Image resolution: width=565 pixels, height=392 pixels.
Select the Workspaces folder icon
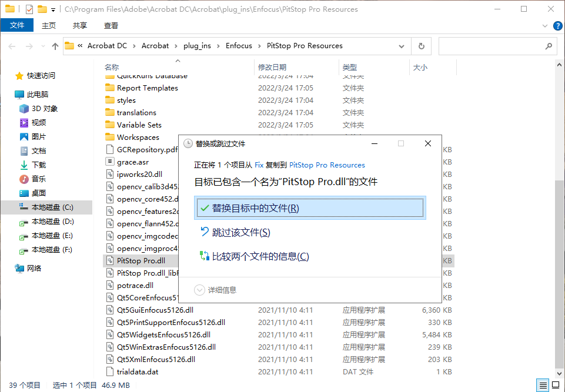[x=110, y=137]
